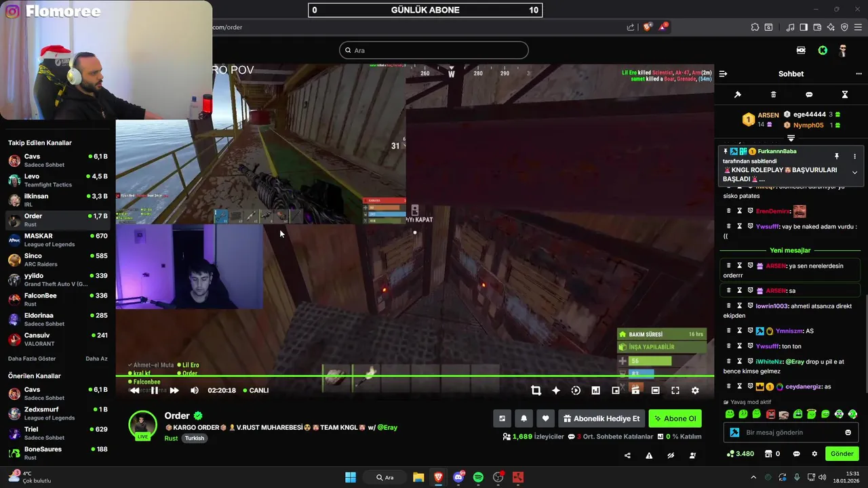Screen dimensions: 868x488
Task: Toggle theater mode for the player
Action: [655, 390]
